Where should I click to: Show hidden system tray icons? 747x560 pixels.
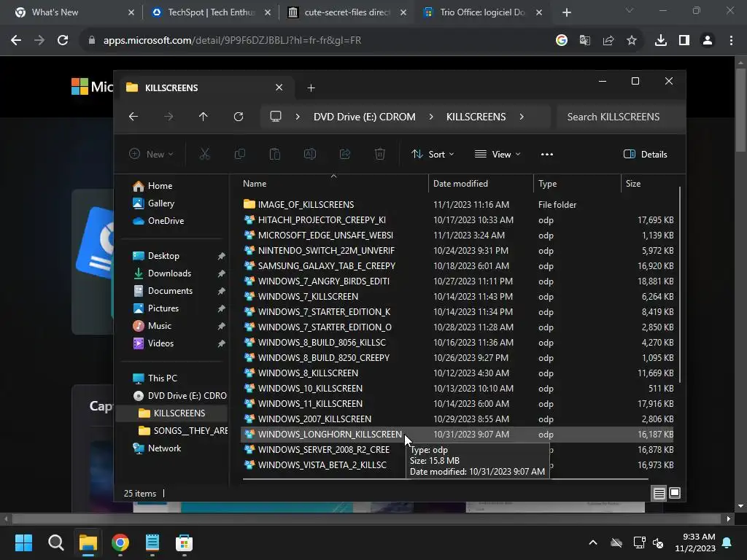(x=593, y=542)
